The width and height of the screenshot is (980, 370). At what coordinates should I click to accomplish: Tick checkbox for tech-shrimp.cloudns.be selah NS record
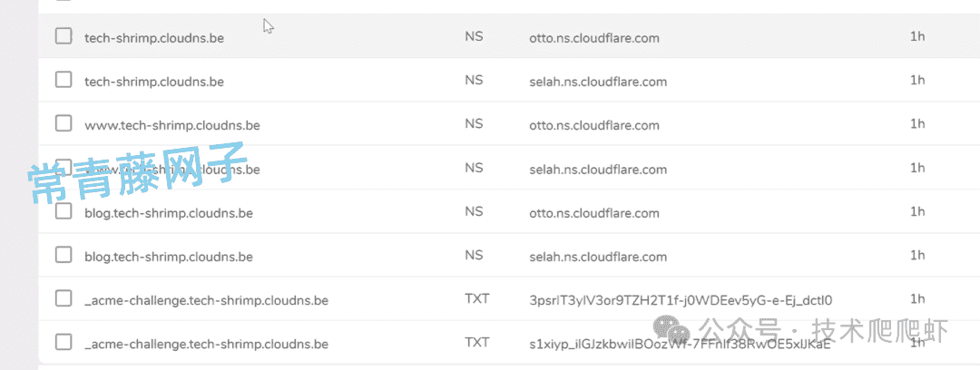point(64,80)
